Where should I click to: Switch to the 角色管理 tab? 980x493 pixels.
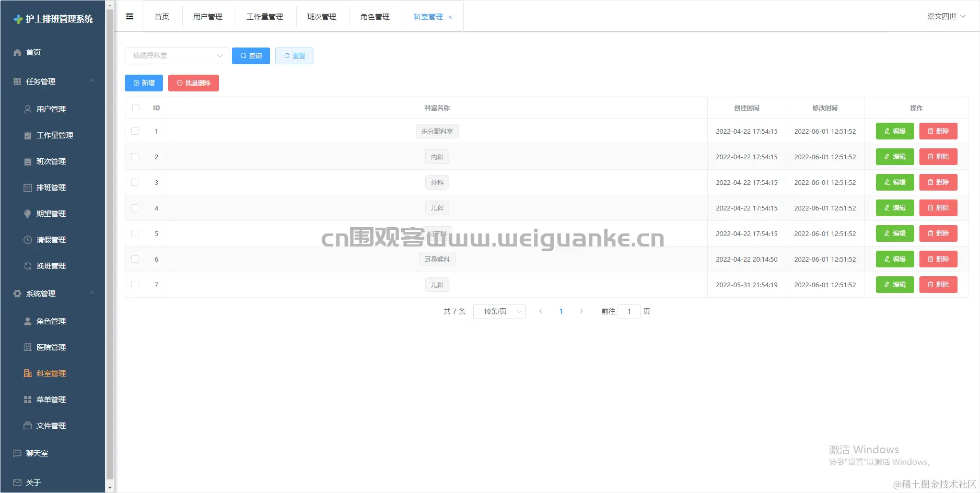click(375, 17)
